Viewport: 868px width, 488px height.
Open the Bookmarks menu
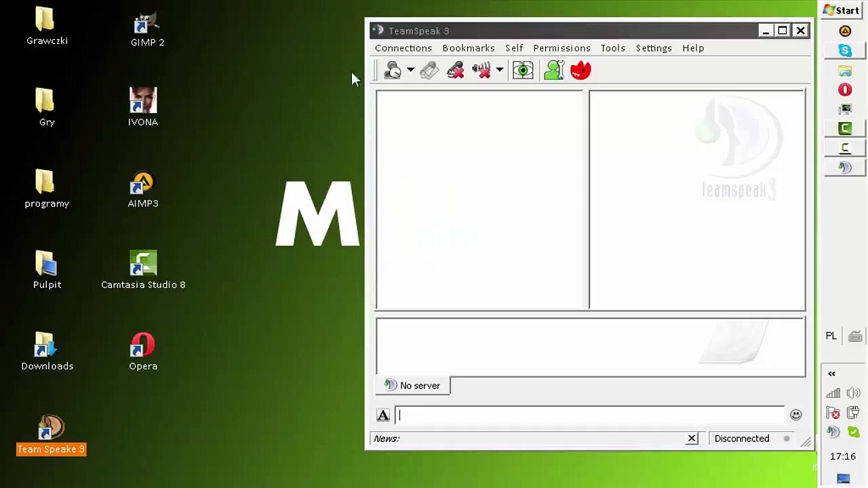point(469,48)
